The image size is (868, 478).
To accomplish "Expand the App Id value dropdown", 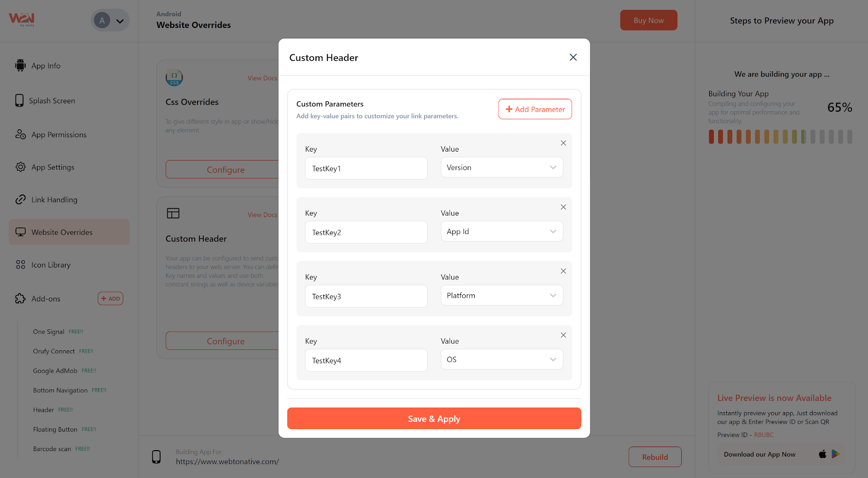I will (502, 232).
